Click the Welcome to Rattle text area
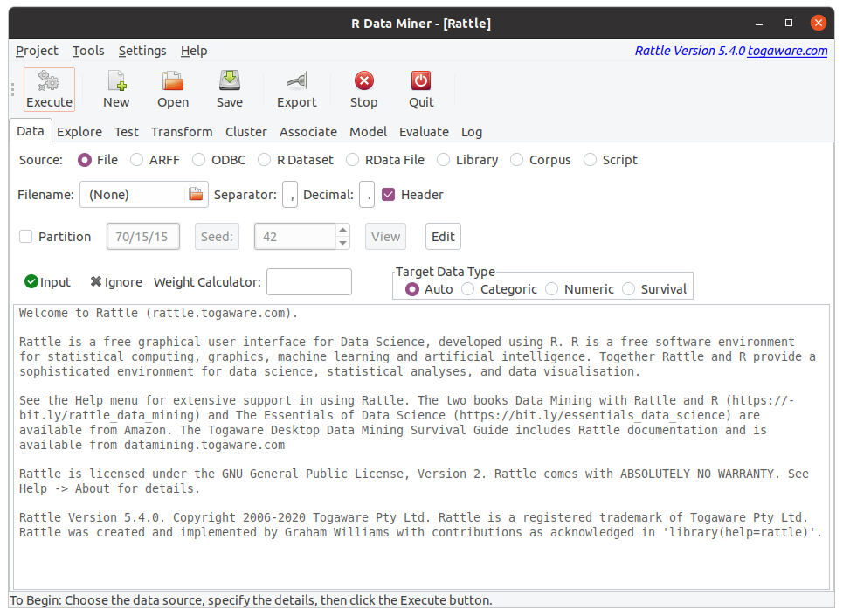The width and height of the screenshot is (843, 616). coord(421,446)
